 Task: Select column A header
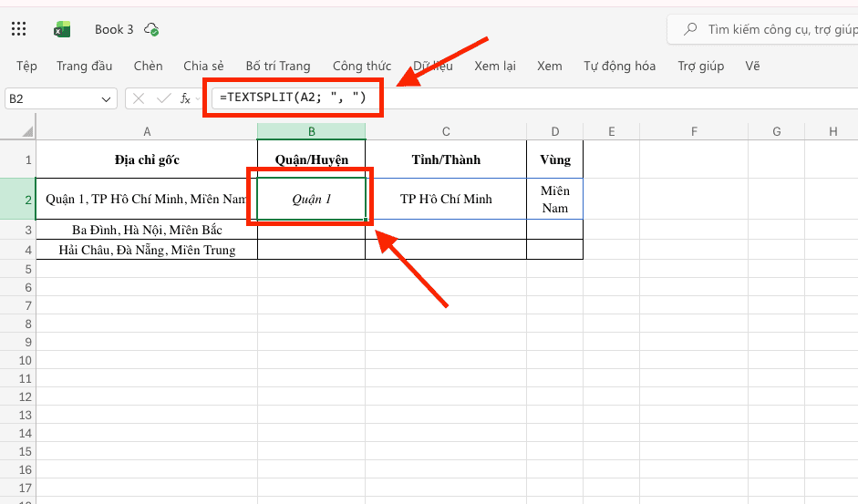147,131
